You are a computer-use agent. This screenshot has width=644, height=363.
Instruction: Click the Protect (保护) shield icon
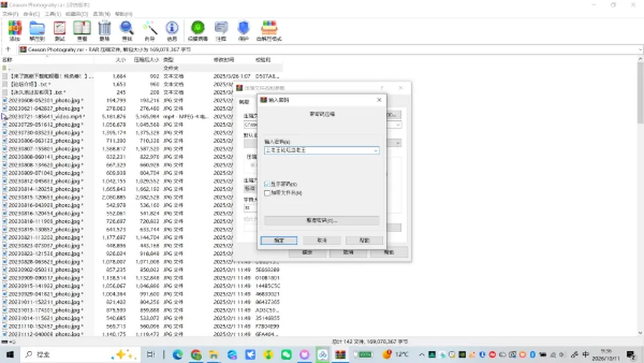coord(244,31)
